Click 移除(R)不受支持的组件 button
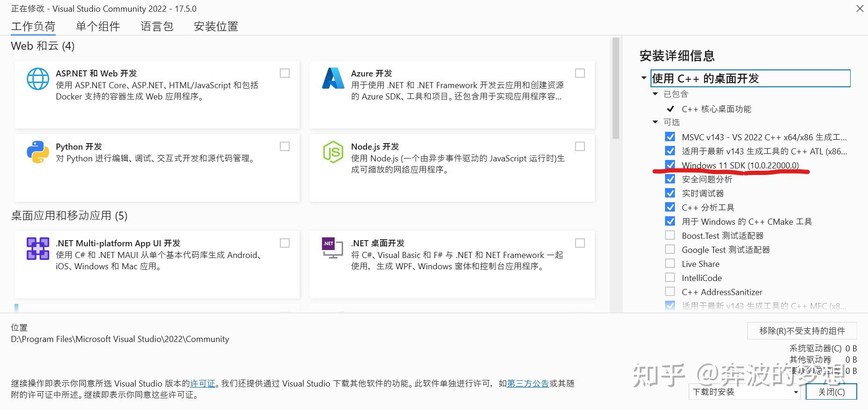 point(802,331)
